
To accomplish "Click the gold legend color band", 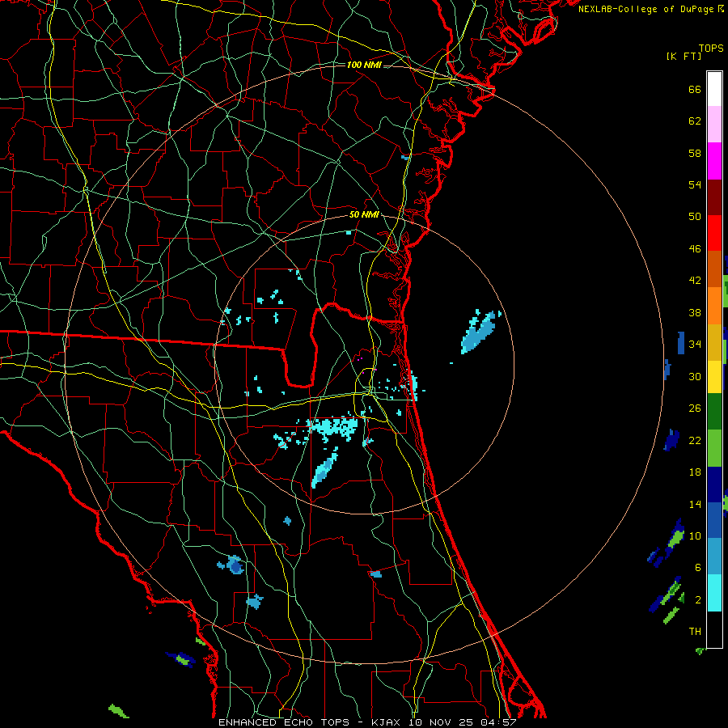I will [714, 342].
